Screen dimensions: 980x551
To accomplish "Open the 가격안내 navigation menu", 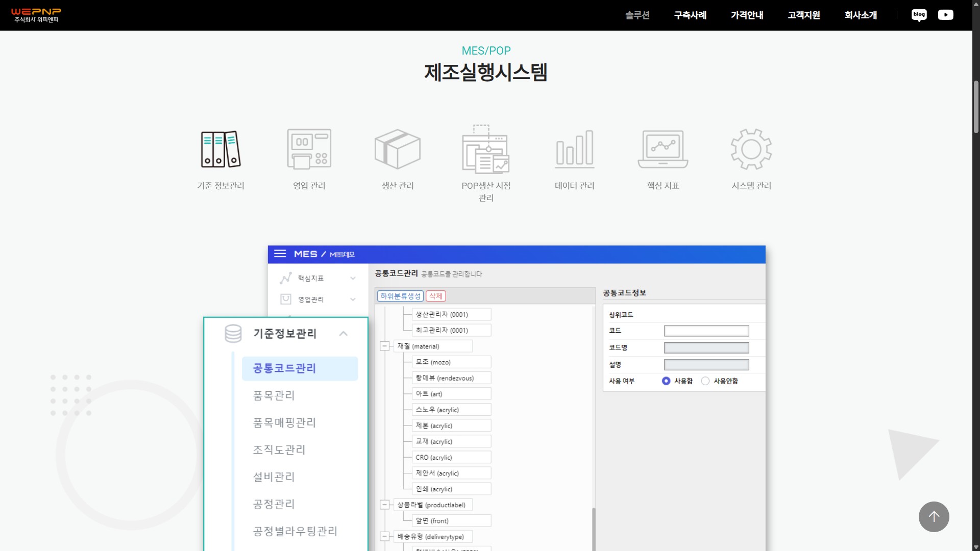I will 747,15.
